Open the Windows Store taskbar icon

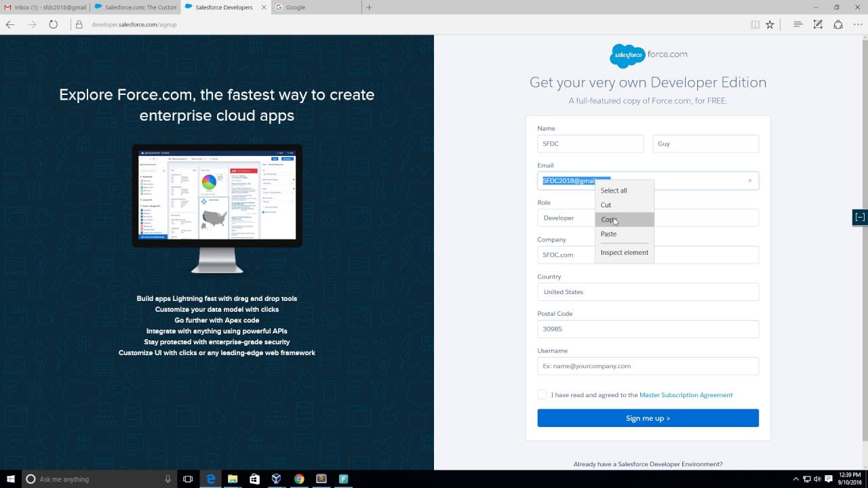pos(254,479)
